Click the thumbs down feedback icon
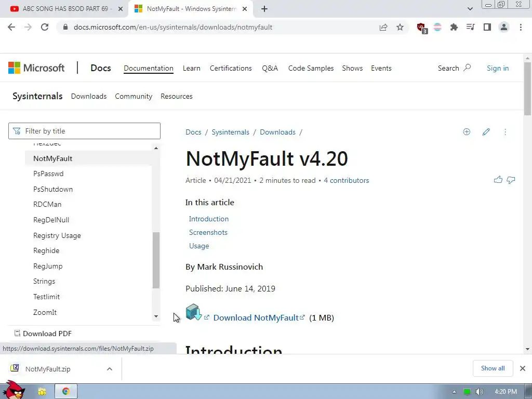Screen dimensions: 532x399 tap(511, 180)
